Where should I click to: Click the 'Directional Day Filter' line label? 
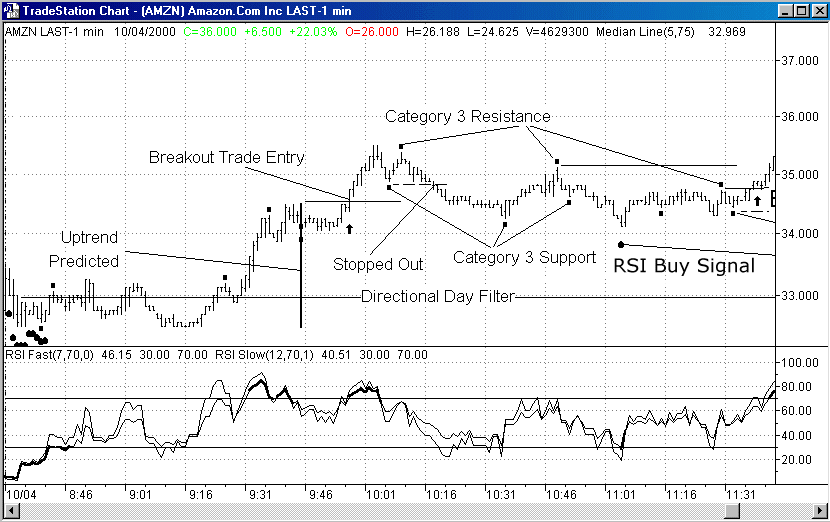[x=437, y=297]
